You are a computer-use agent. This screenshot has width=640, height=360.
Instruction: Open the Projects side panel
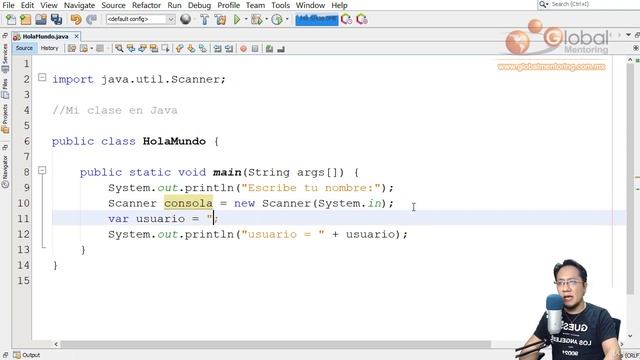pos(5,118)
